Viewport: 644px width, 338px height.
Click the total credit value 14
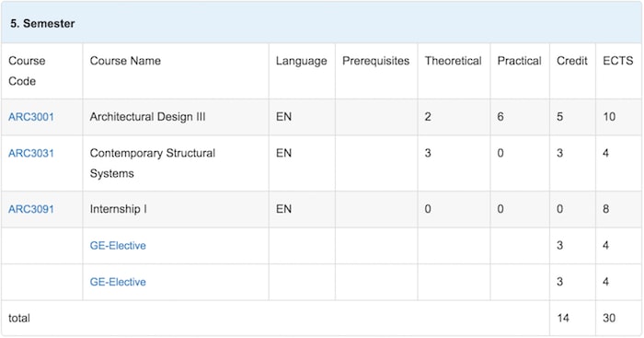click(563, 319)
